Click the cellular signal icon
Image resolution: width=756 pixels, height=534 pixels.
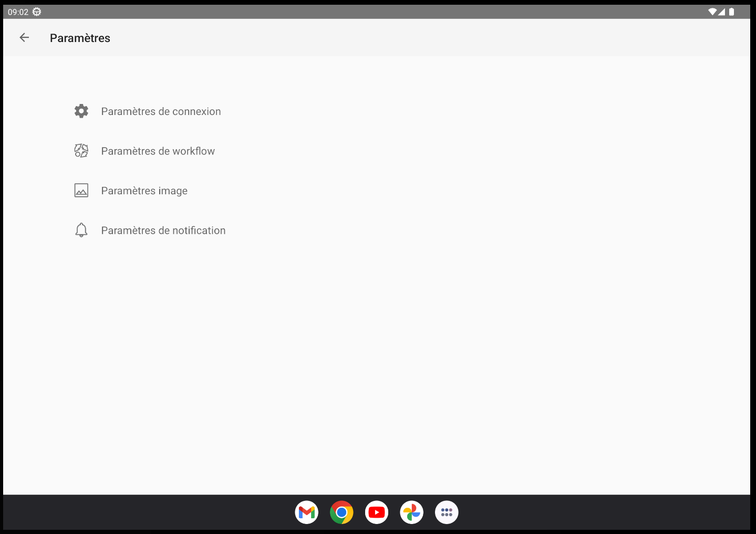pos(722,12)
